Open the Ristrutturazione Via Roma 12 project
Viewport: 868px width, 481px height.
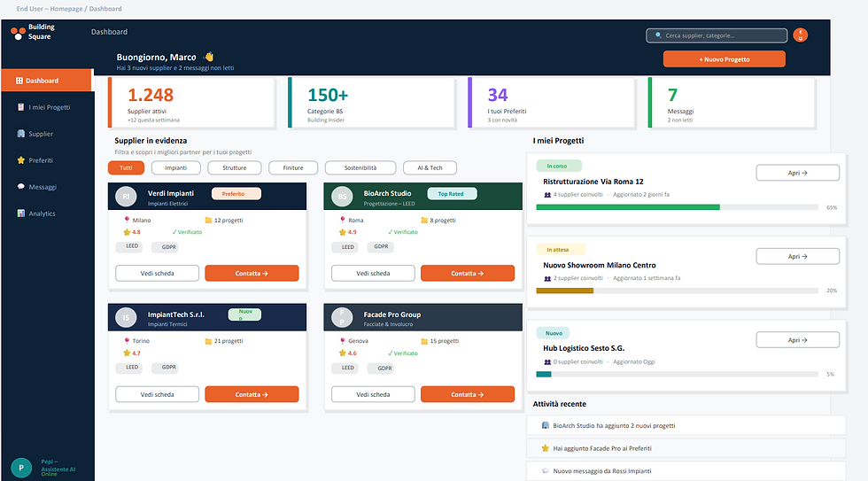[798, 173]
